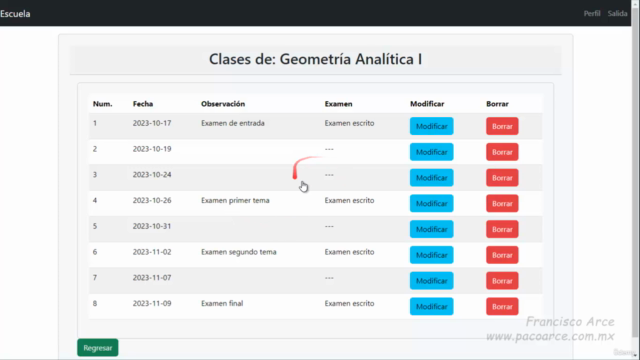Screen dimensions: 640x360
Task: Delete class 8 with Borrar
Action: (502, 306)
